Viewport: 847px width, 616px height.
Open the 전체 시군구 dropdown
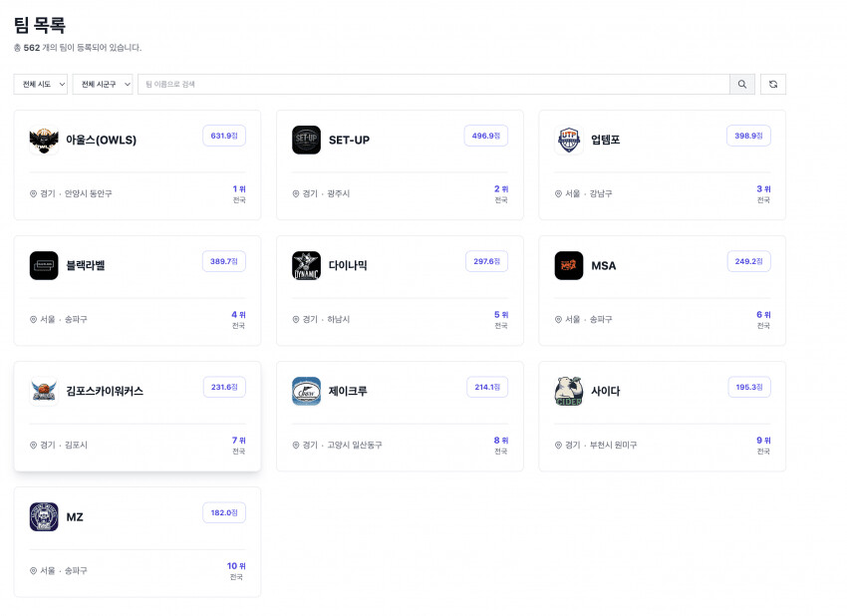coord(103,85)
